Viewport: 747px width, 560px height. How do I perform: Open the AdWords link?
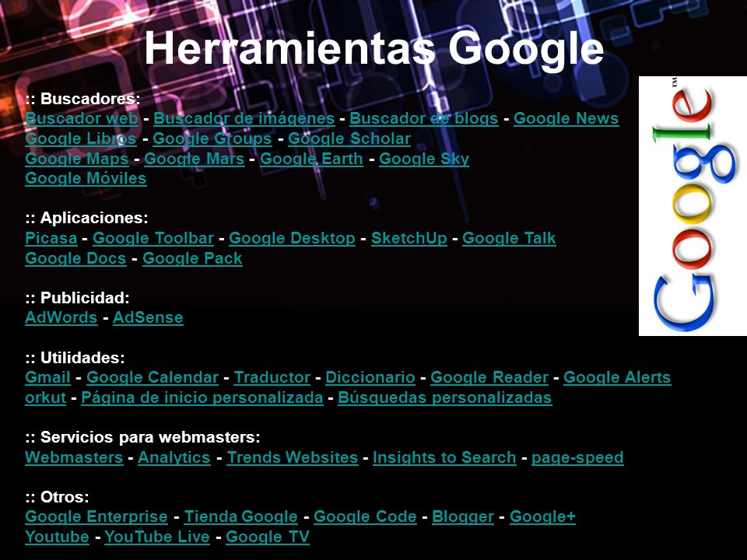(x=61, y=317)
